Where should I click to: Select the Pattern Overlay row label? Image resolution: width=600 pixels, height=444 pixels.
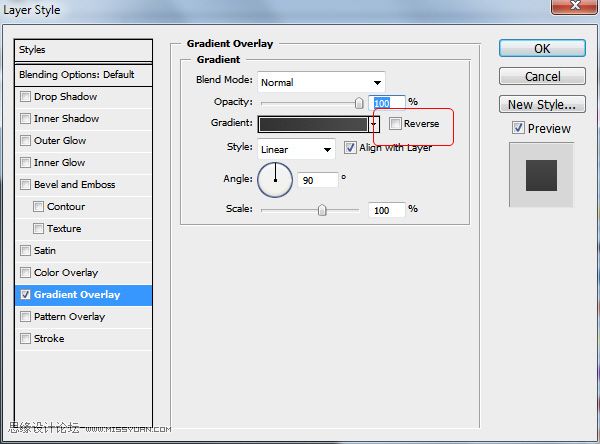pos(69,317)
